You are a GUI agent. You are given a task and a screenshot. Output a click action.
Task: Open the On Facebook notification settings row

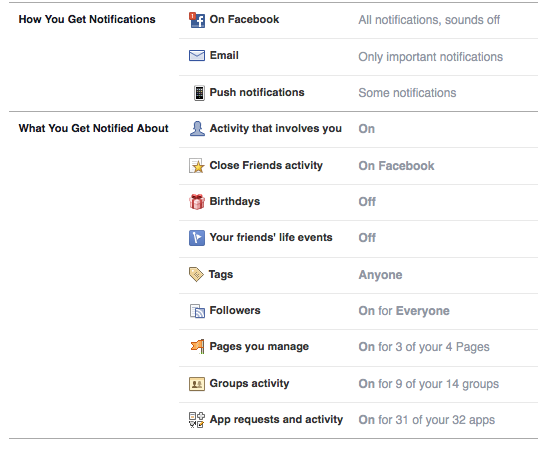[359, 20]
